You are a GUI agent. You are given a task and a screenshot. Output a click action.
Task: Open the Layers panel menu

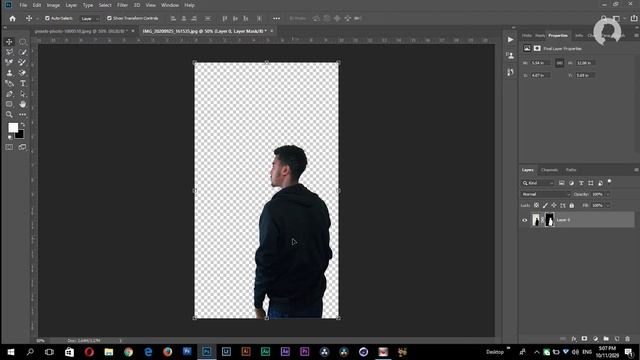(x=636, y=170)
